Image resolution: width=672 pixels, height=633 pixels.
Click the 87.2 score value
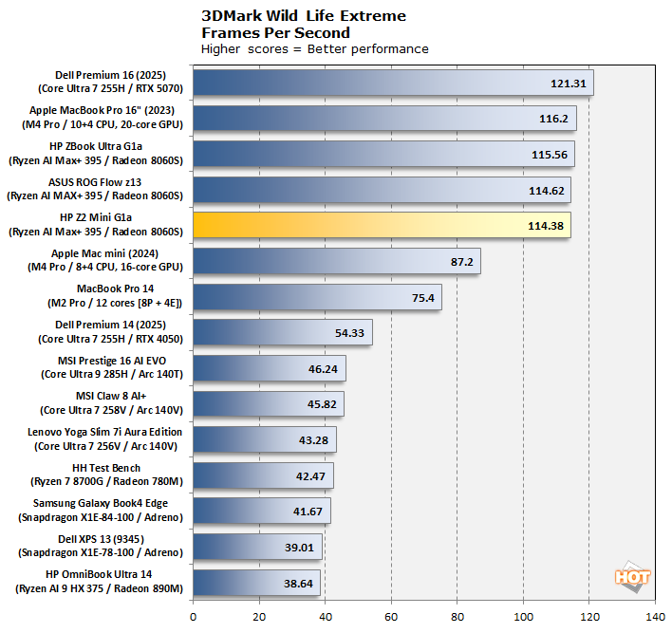(462, 262)
